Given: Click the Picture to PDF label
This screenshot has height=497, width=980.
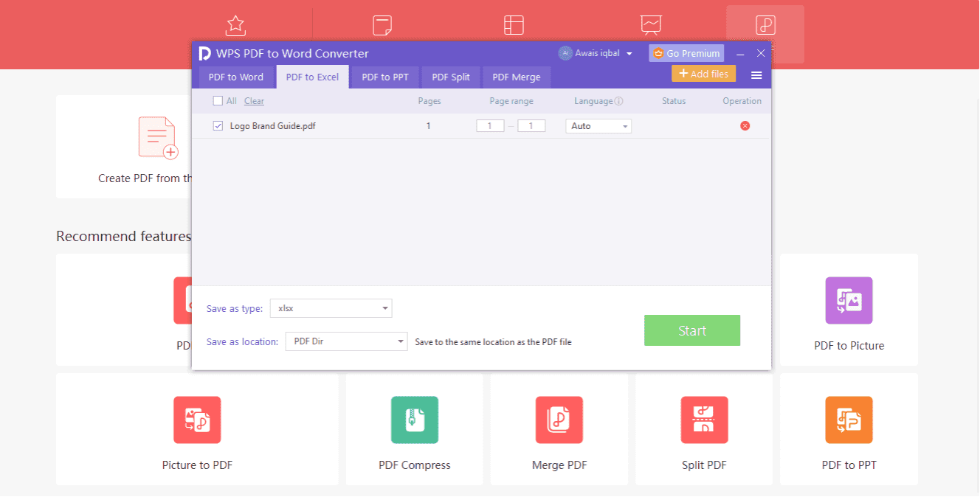Looking at the screenshot, I should pyautogui.click(x=197, y=465).
